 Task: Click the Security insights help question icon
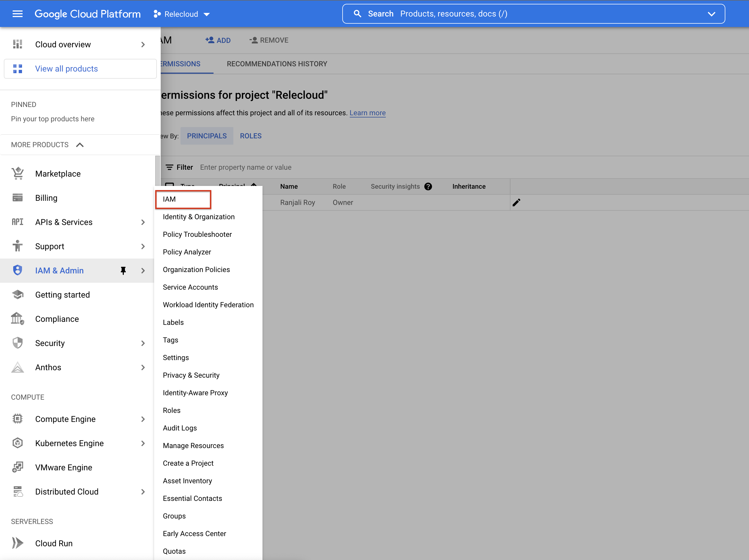click(x=428, y=186)
